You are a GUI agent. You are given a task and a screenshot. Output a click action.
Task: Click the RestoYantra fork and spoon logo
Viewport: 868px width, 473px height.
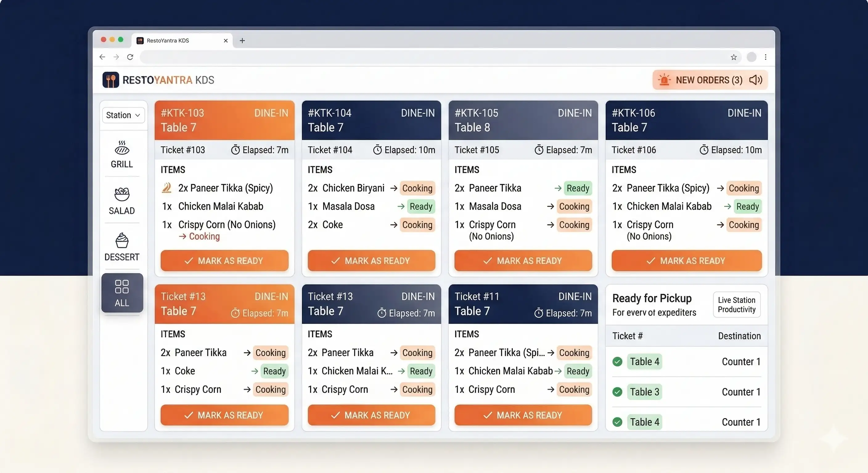pos(111,80)
